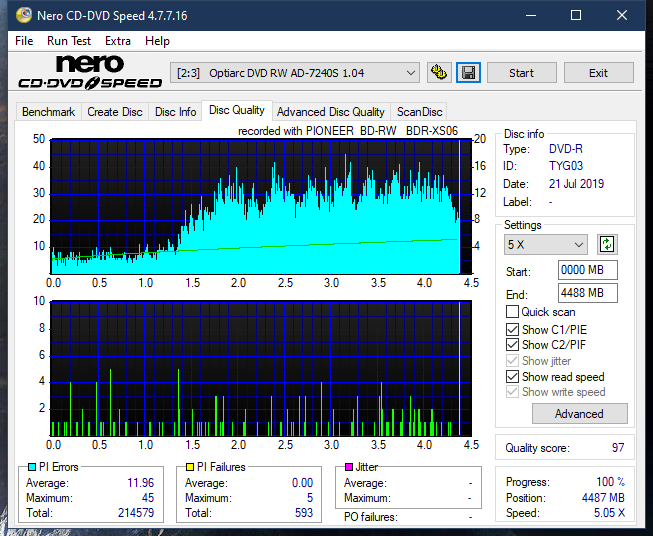Image resolution: width=653 pixels, height=536 pixels.
Task: Toggle Show read speed checkbox
Action: pyautogui.click(x=512, y=376)
